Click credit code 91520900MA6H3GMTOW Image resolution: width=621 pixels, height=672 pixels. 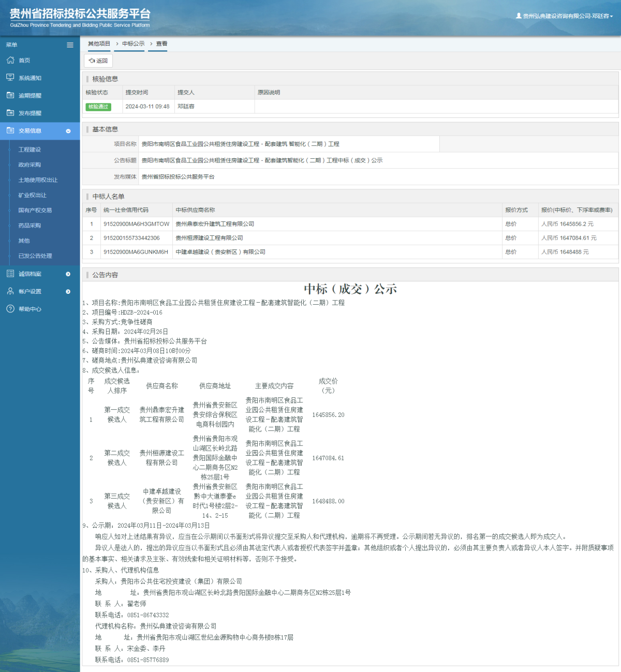click(137, 224)
